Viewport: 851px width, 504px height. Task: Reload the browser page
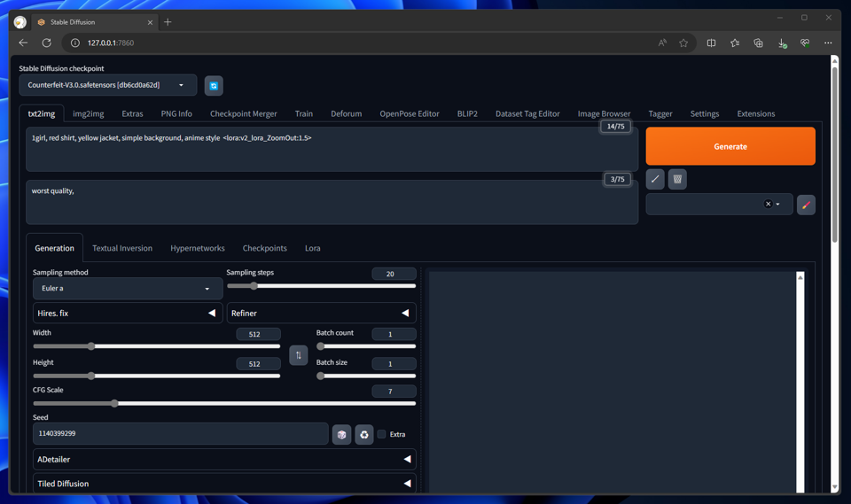click(47, 43)
